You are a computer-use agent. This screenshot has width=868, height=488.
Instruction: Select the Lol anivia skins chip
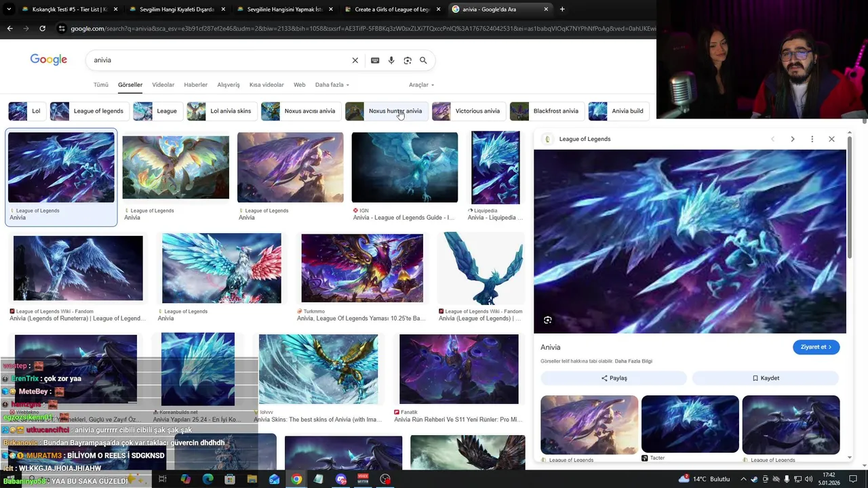click(220, 111)
